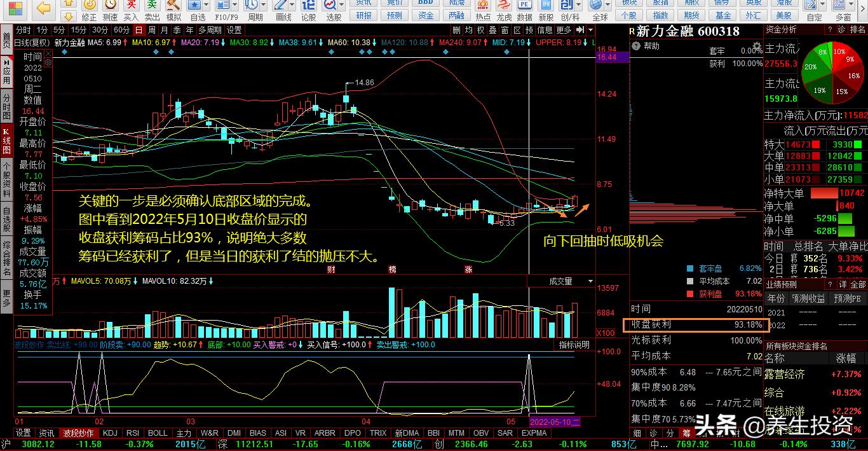Toggle the 叠 overlay stock option
This screenshot has height=451, width=868.
click(x=492, y=30)
